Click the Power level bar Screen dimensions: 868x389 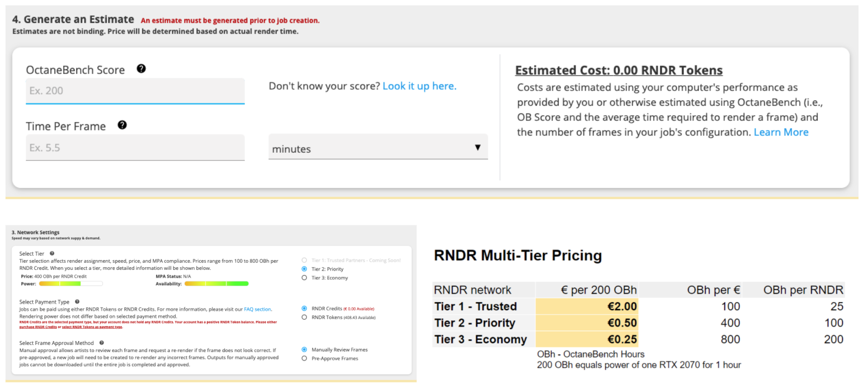click(x=71, y=284)
